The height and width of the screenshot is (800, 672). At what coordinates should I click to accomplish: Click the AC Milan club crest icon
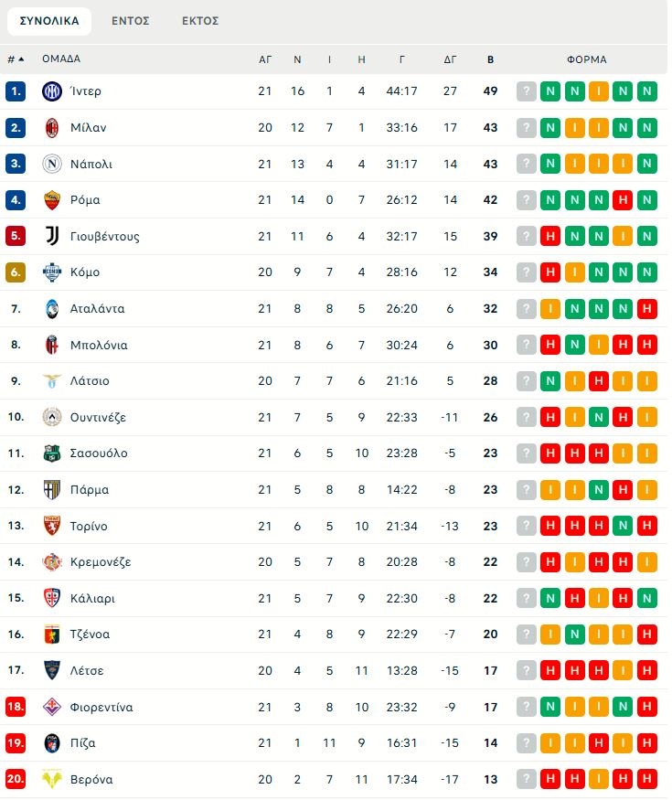(x=52, y=127)
